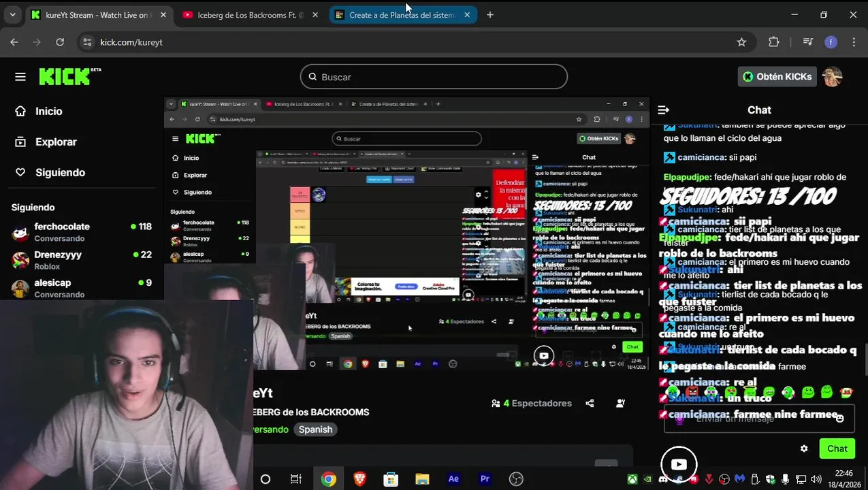Click the circled YouTube play overlay icon

tap(679, 464)
